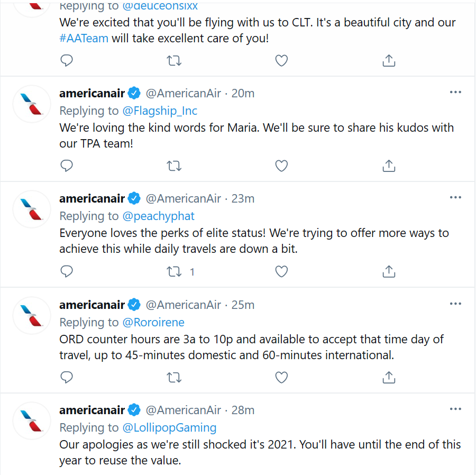Open the #AATeam hashtag
This screenshot has height=475, width=476.
pyautogui.click(x=84, y=39)
